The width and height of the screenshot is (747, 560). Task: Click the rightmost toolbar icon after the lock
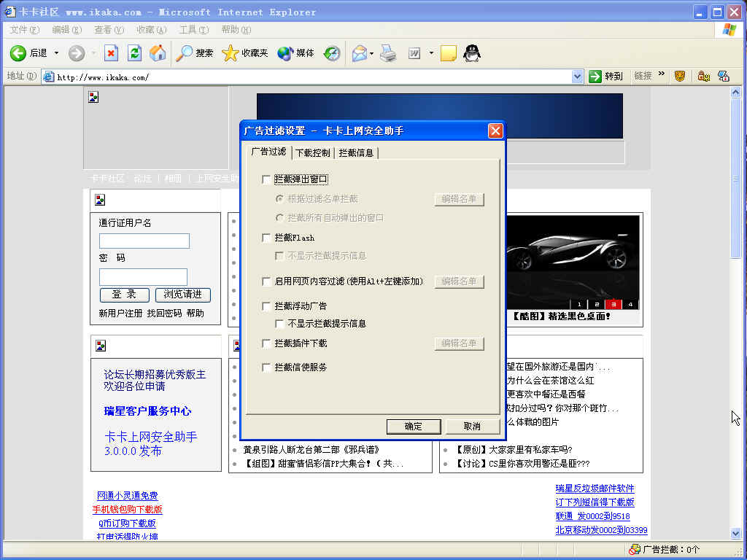724,76
